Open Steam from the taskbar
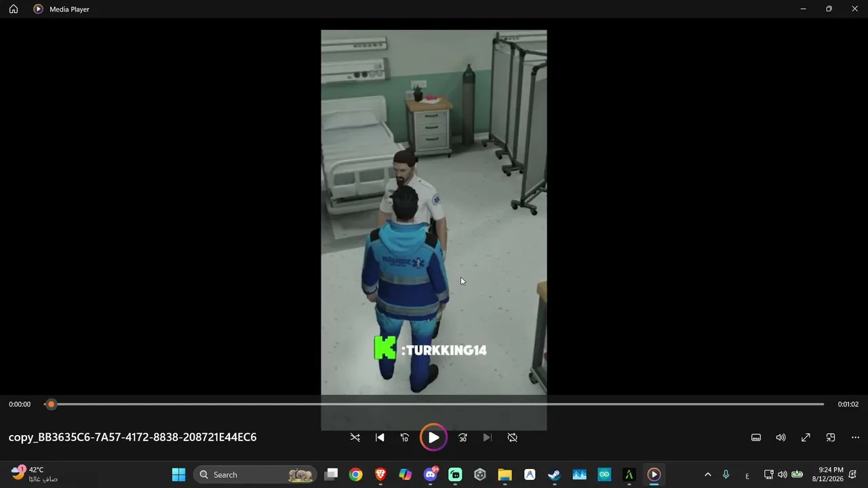868x488 pixels. point(554,474)
